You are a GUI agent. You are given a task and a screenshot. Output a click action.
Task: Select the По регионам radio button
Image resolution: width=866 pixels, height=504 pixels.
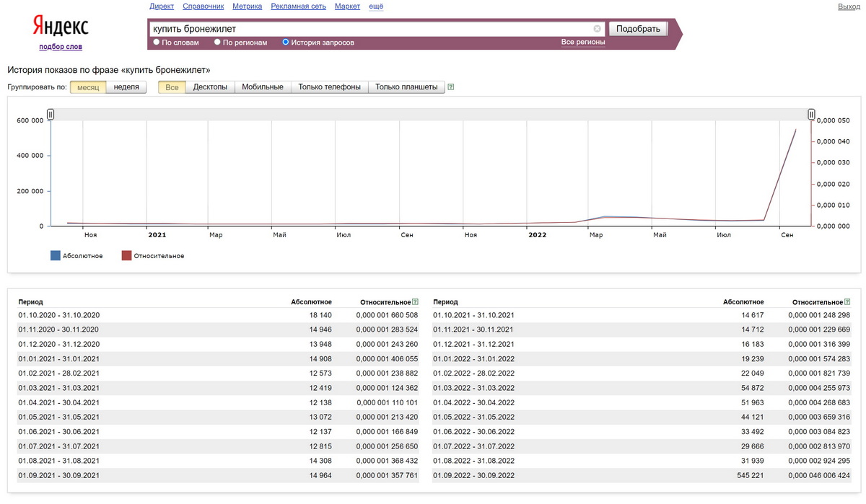(x=217, y=43)
